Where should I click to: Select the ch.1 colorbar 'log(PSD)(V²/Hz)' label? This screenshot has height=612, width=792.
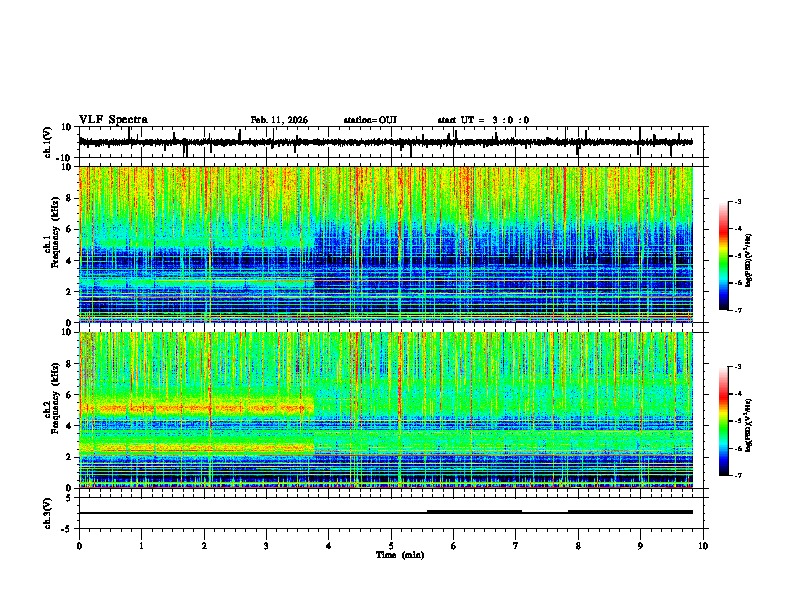[748, 261]
